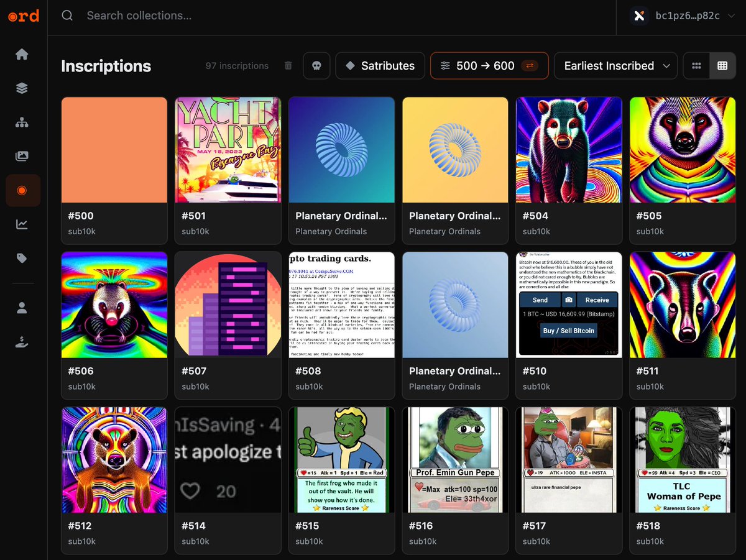
Task: Open the pale blue Planetary Ordinals torus thumbnail
Action: pyautogui.click(x=456, y=305)
